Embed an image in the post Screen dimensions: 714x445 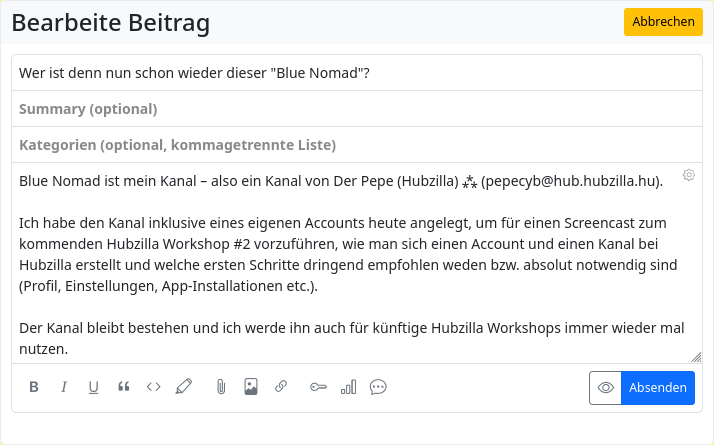[251, 387]
